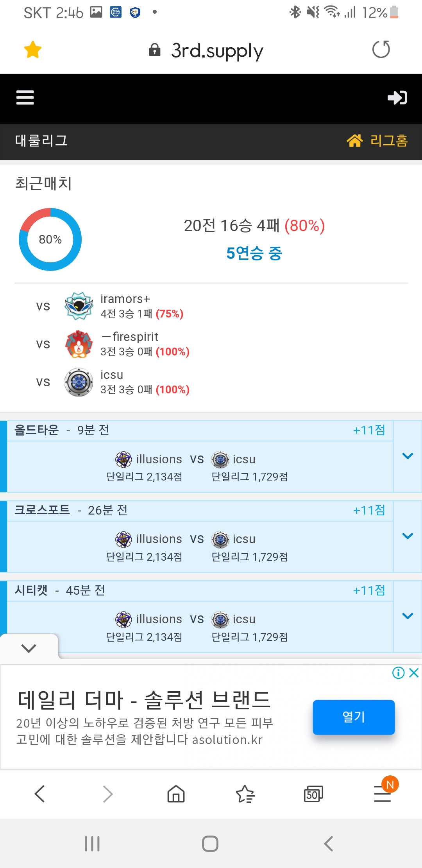Show the 50 open tabs

(x=313, y=794)
